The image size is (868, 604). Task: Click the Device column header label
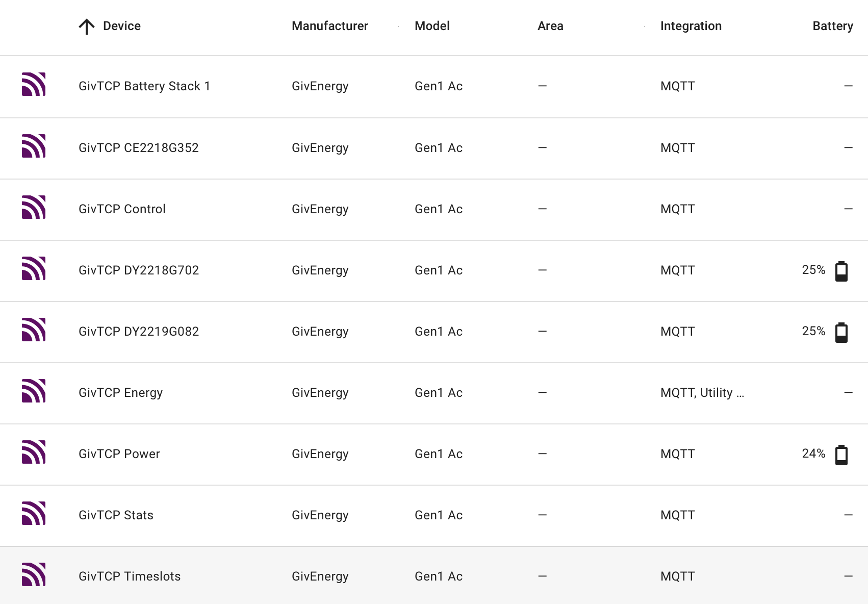pos(122,26)
